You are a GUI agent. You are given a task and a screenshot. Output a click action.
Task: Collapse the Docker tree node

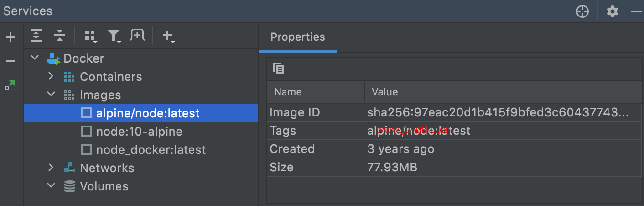pos(35,58)
